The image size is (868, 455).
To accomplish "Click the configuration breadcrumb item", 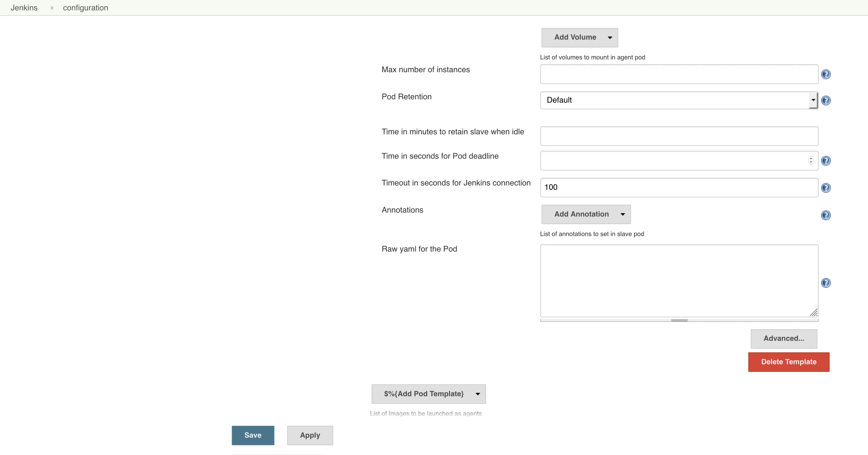I will [x=85, y=8].
